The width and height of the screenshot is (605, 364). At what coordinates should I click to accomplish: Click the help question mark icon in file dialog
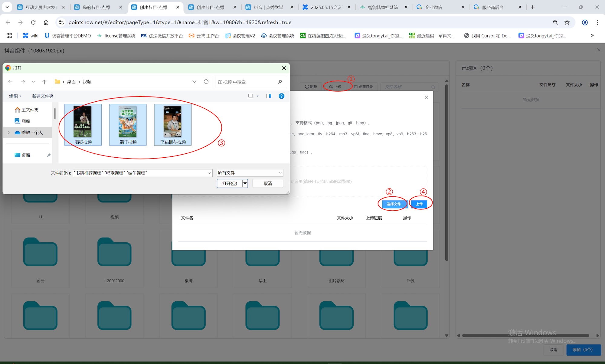(x=281, y=96)
